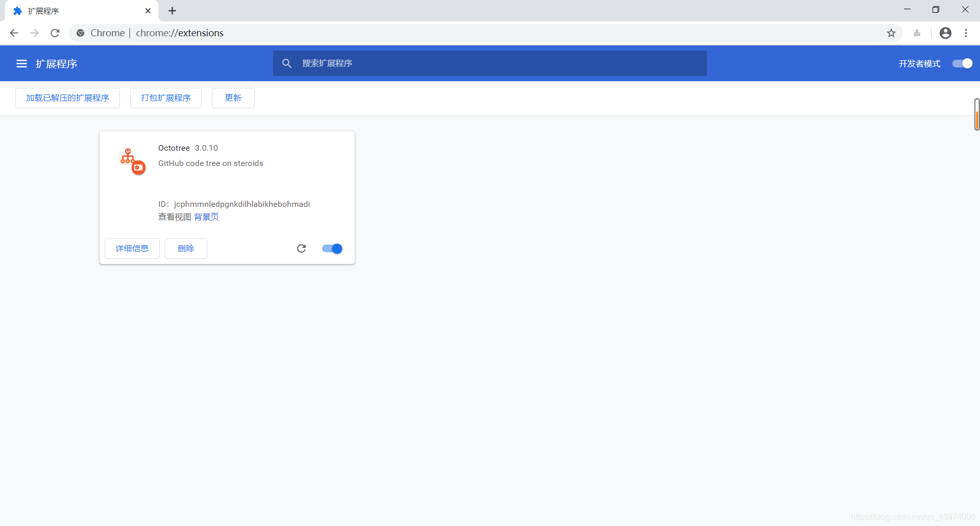980x526 pixels.
Task: Open Octotree 详细信息 details
Action: [x=132, y=249]
